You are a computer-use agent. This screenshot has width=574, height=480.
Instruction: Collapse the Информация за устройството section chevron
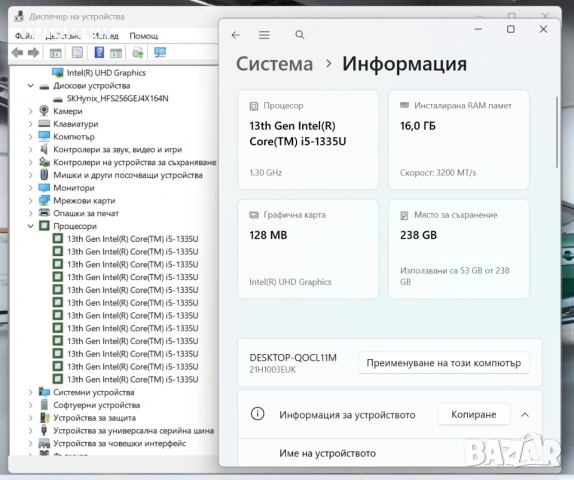(x=525, y=414)
